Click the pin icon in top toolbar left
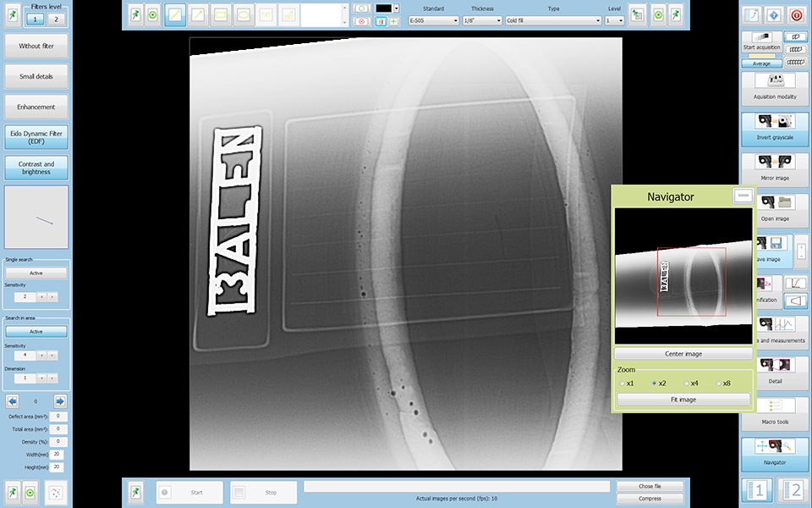This screenshot has height=508, width=812. 135,14
